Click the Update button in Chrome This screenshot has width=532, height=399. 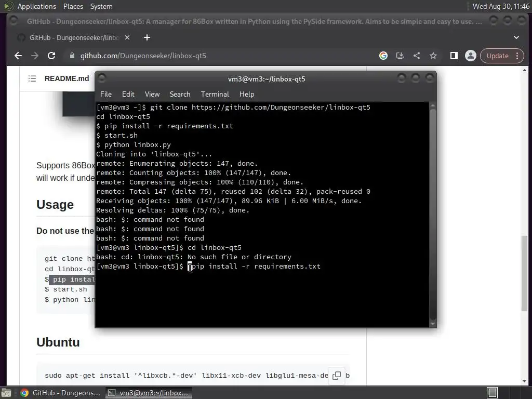[497, 56]
